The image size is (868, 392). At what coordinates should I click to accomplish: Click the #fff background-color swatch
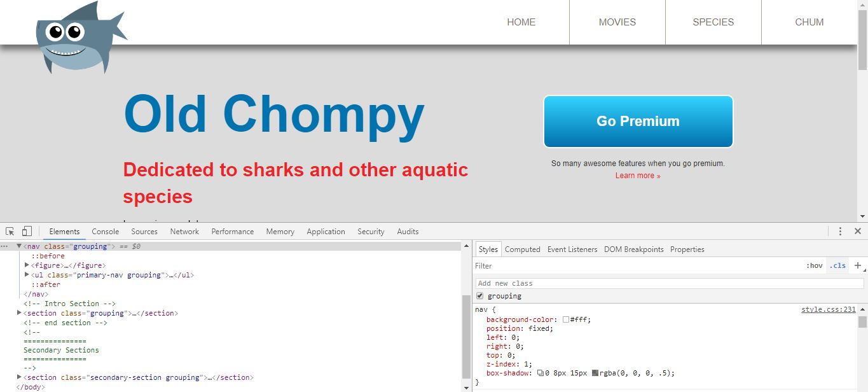[565, 319]
